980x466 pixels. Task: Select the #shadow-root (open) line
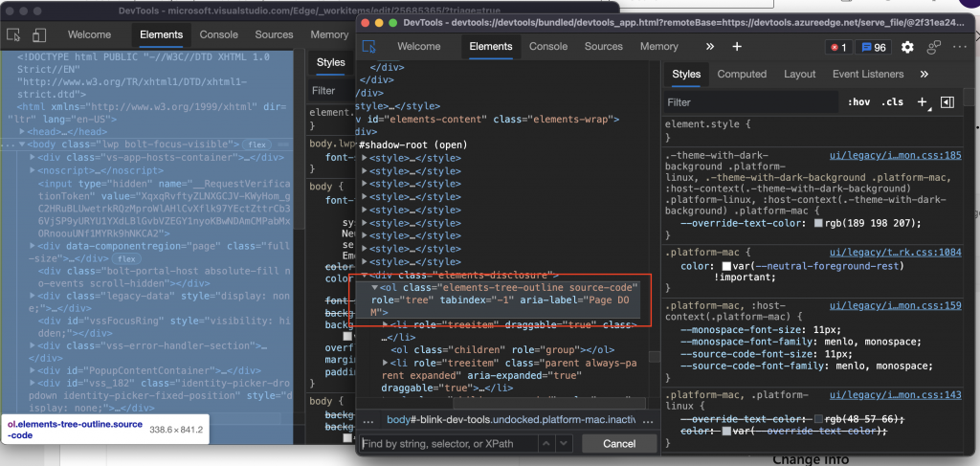tap(412, 144)
